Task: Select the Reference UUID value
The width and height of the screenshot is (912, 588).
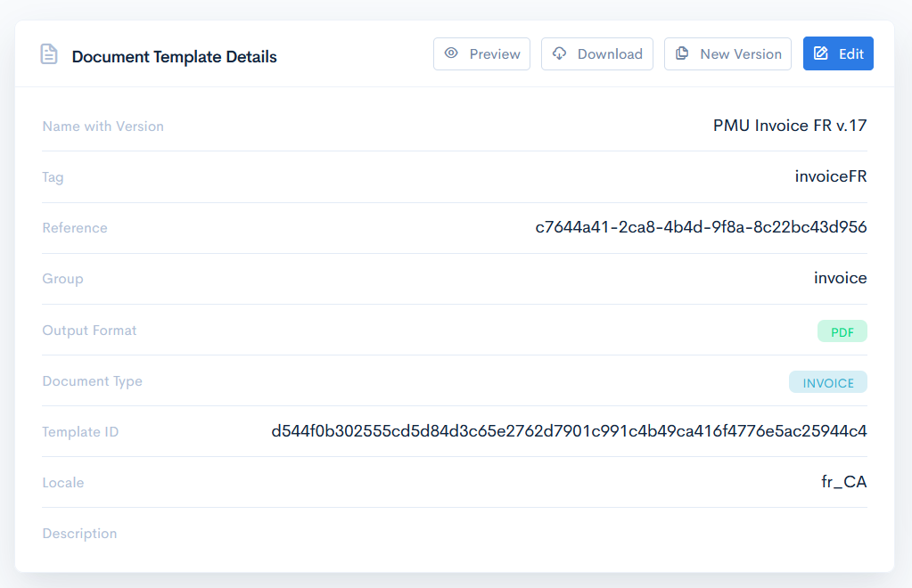Action: point(700,227)
